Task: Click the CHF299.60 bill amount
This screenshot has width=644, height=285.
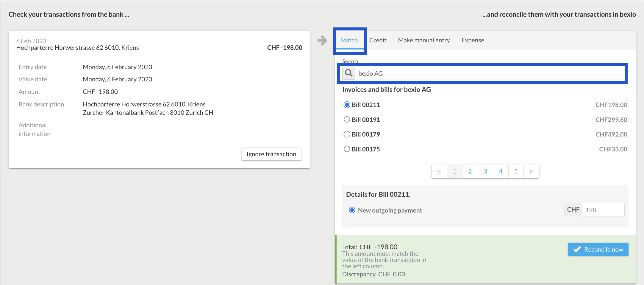Action: (x=611, y=120)
